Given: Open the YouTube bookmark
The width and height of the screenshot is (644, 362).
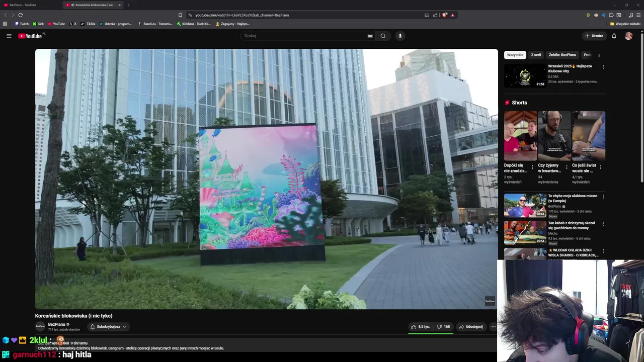Looking at the screenshot, I should click(x=57, y=24).
